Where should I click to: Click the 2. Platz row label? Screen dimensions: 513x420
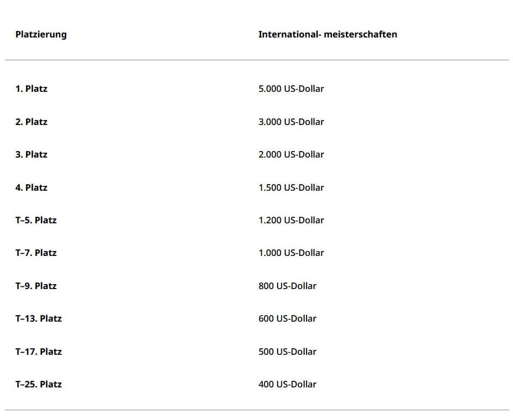coord(31,122)
